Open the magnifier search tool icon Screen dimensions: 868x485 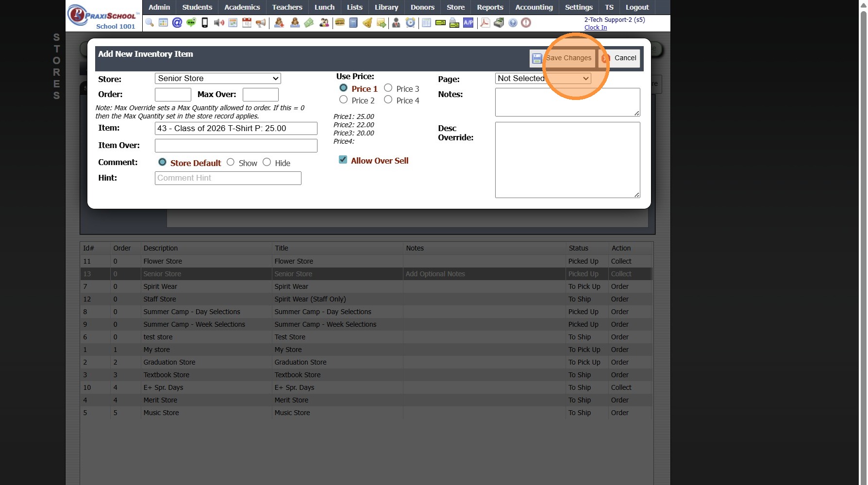(x=150, y=23)
